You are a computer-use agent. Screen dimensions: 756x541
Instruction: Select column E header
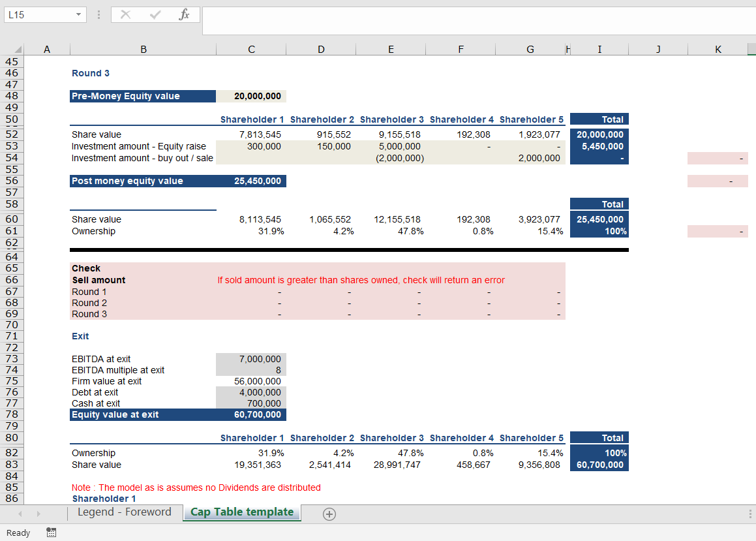pyautogui.click(x=391, y=49)
